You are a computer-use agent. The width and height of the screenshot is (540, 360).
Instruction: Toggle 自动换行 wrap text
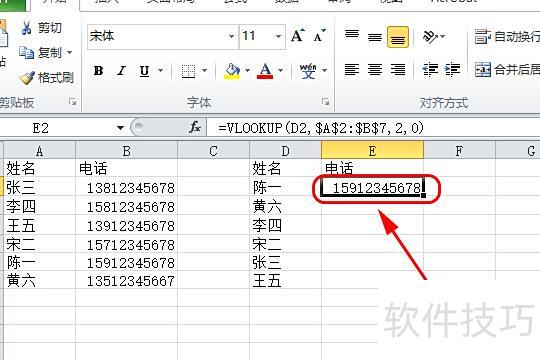(507, 37)
